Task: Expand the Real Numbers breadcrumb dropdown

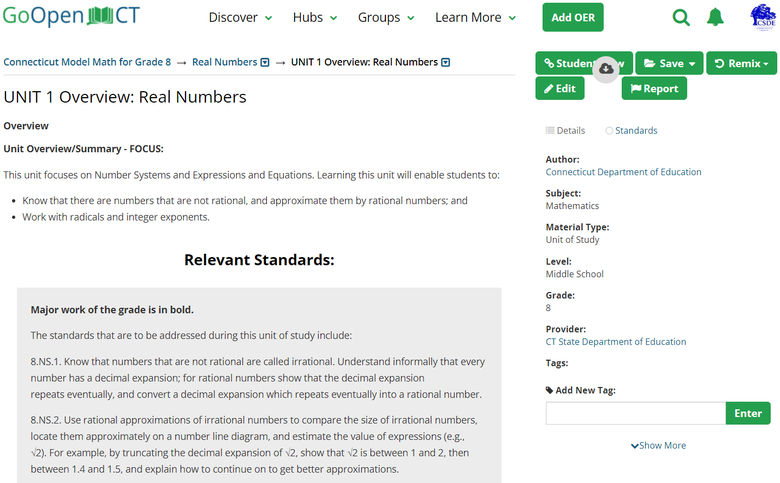Action: coord(265,62)
